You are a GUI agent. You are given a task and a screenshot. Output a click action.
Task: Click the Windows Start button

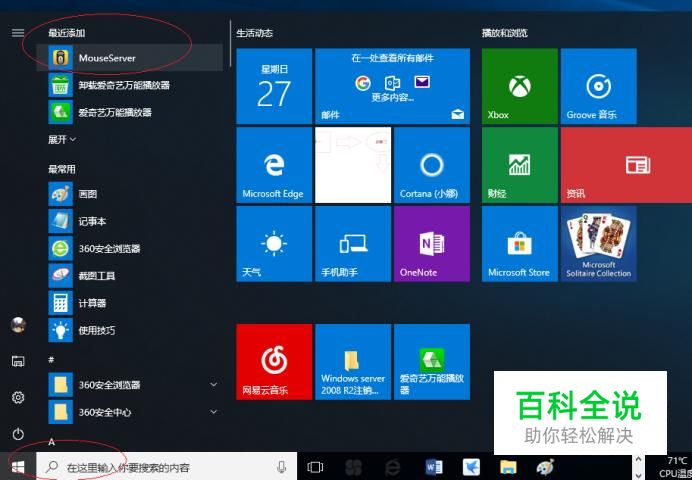(x=18, y=467)
